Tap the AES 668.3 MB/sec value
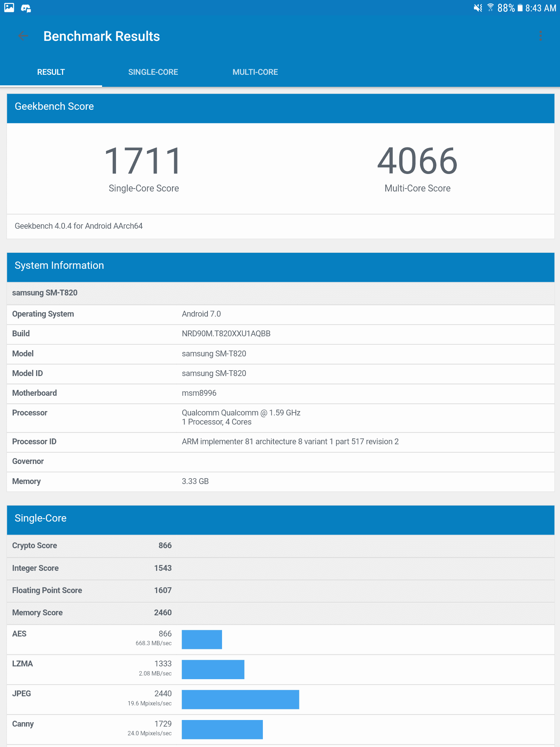 click(153, 643)
